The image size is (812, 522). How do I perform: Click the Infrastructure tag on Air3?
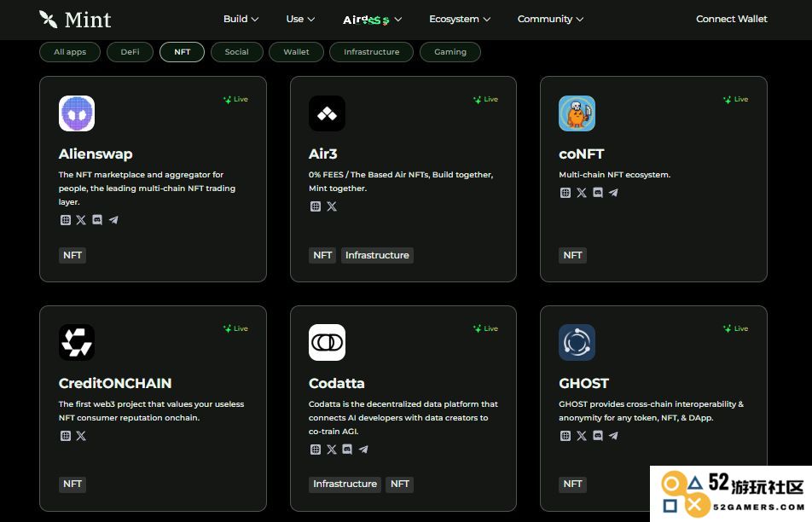pyautogui.click(x=377, y=255)
